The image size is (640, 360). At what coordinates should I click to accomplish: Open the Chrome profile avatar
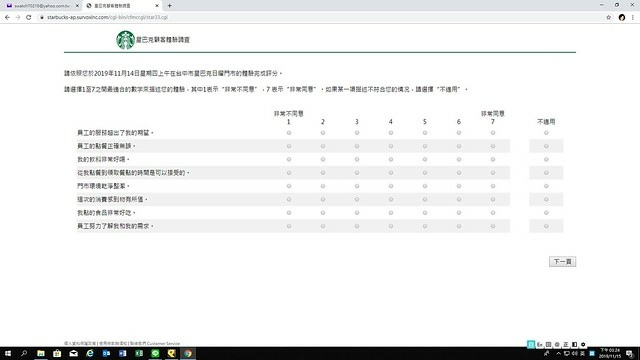click(x=622, y=17)
